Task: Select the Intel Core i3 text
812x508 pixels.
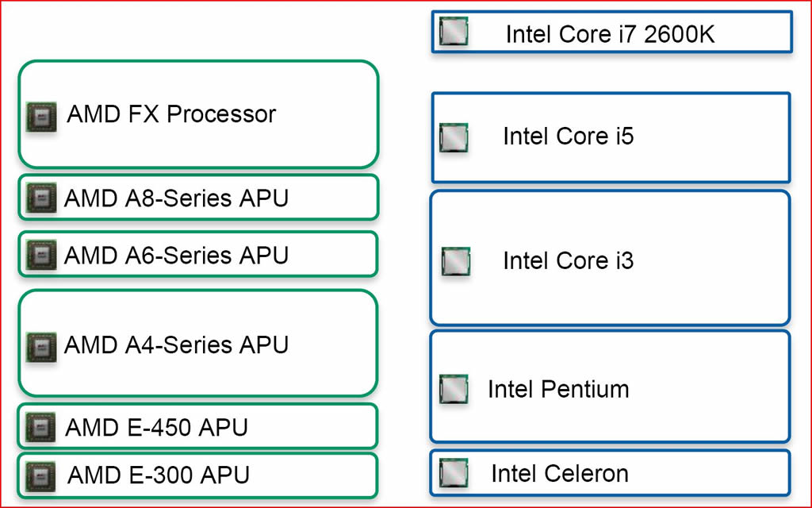Action: (x=568, y=260)
